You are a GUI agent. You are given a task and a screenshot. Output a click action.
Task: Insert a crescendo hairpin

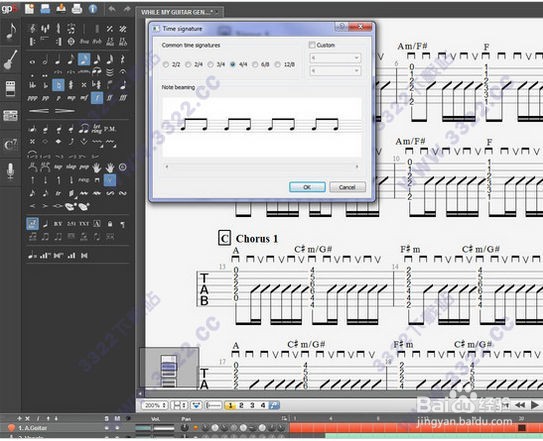(39, 111)
